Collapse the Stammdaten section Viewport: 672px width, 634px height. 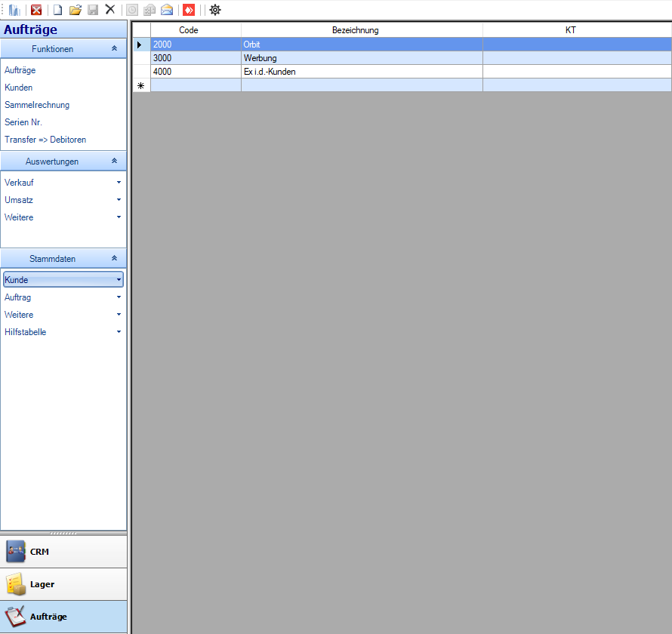[x=115, y=258]
